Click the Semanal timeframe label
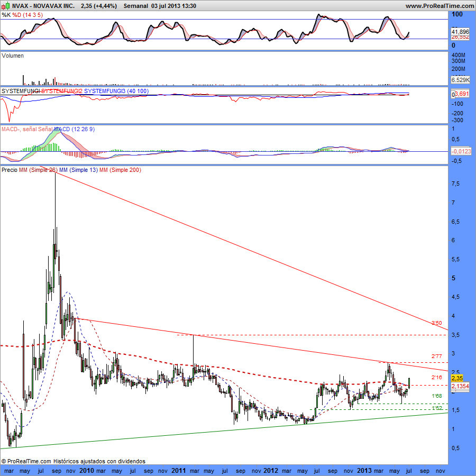 pos(136,6)
